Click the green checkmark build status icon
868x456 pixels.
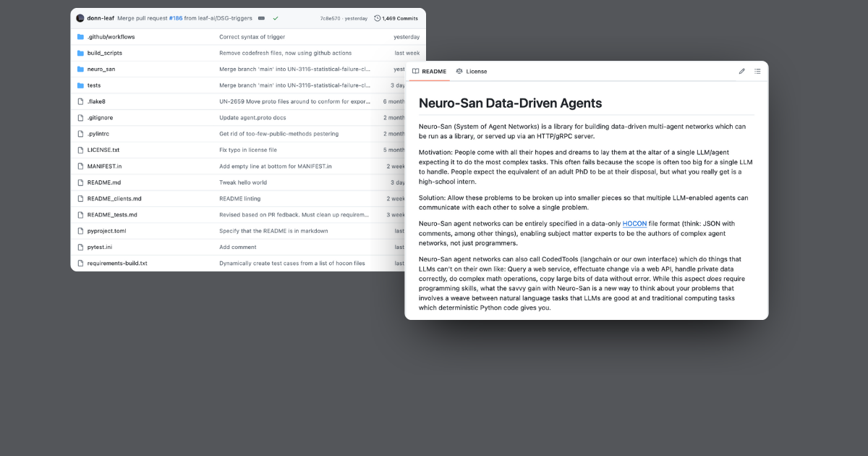click(276, 18)
